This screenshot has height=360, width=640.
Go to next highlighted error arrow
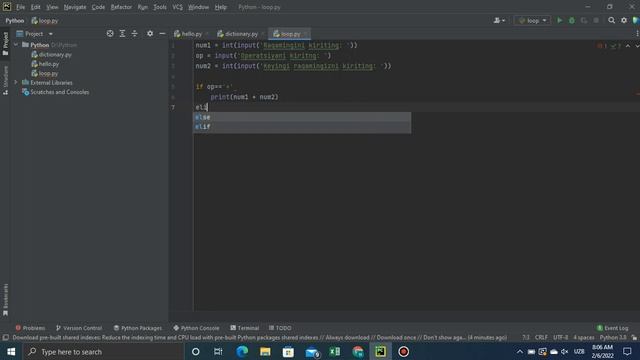point(637,46)
